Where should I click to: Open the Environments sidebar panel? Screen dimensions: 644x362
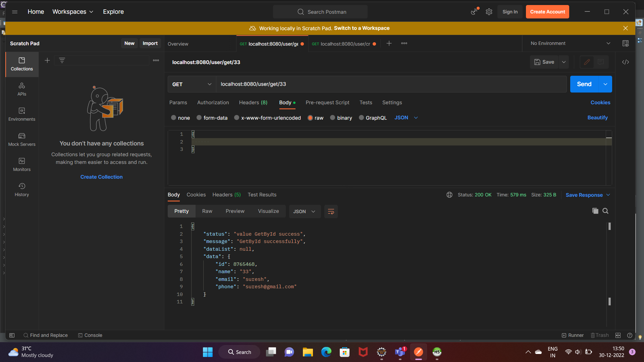[22, 114]
